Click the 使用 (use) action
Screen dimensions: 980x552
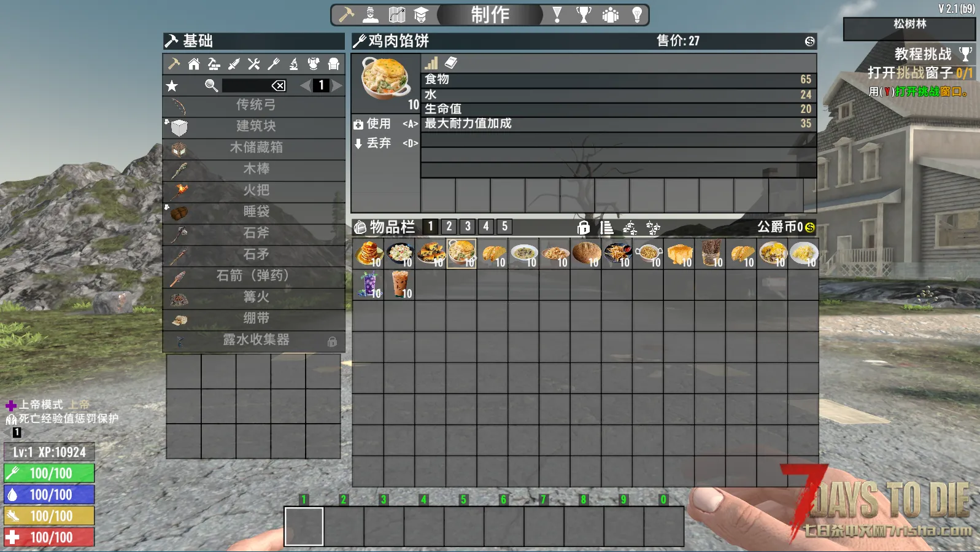click(386, 124)
